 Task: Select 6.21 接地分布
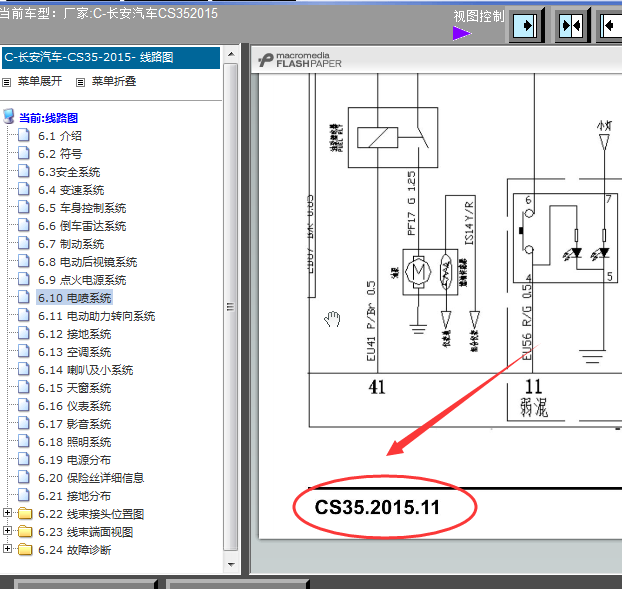[x=75, y=496]
